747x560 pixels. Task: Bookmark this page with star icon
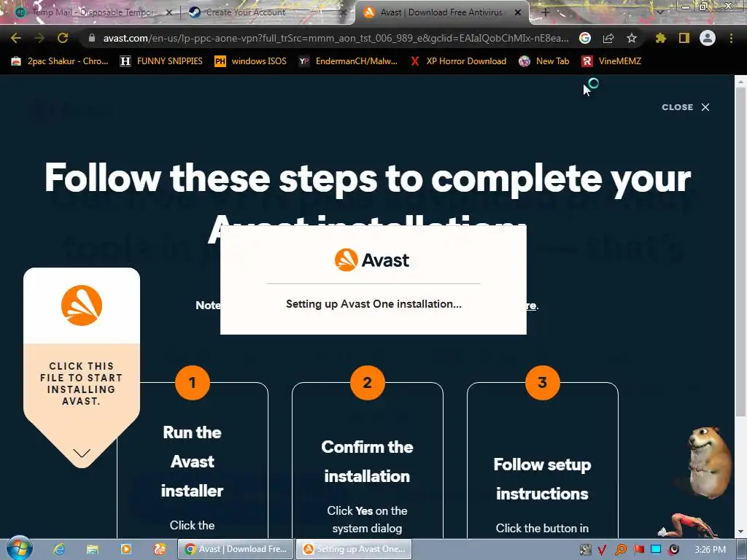632,38
